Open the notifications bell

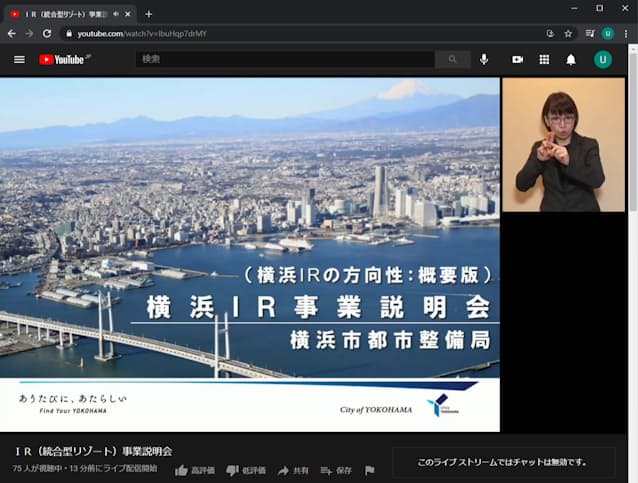tap(571, 60)
